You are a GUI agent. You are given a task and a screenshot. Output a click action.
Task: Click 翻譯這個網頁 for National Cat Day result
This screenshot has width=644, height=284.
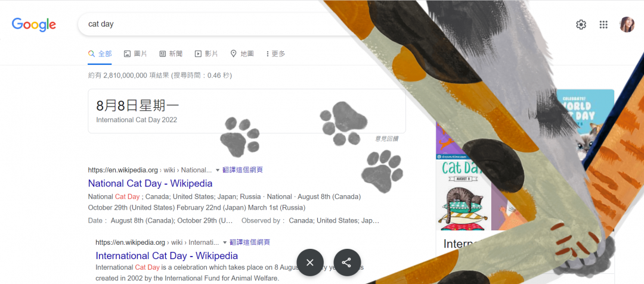[242, 170]
